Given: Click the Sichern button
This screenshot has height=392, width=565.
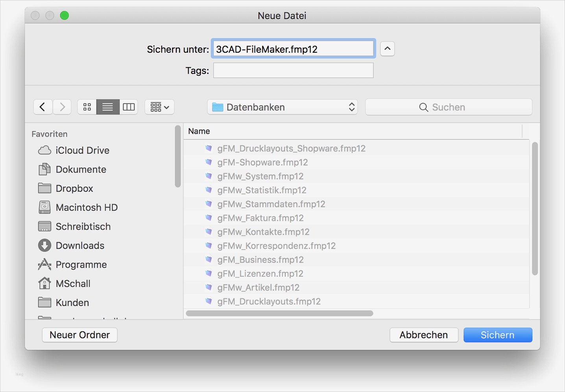Looking at the screenshot, I should [497, 335].
